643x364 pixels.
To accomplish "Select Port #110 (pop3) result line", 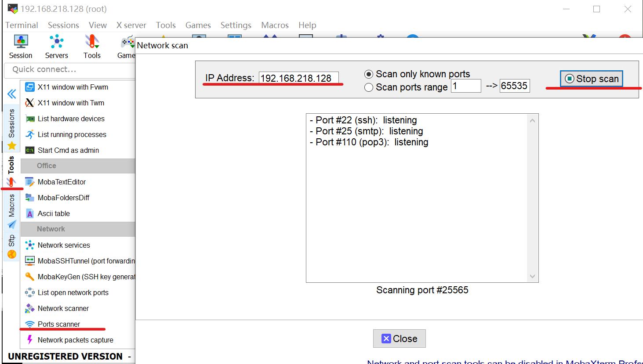I will pyautogui.click(x=369, y=142).
